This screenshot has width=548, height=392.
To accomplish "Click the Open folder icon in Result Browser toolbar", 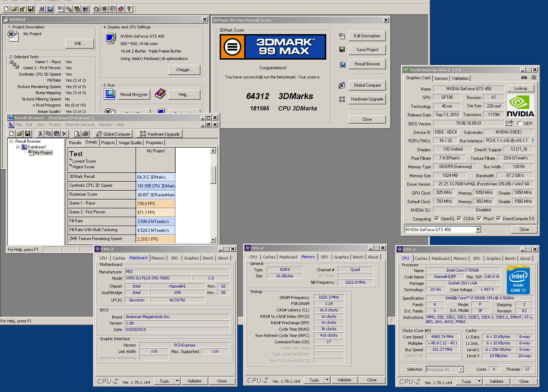I will 20,134.
